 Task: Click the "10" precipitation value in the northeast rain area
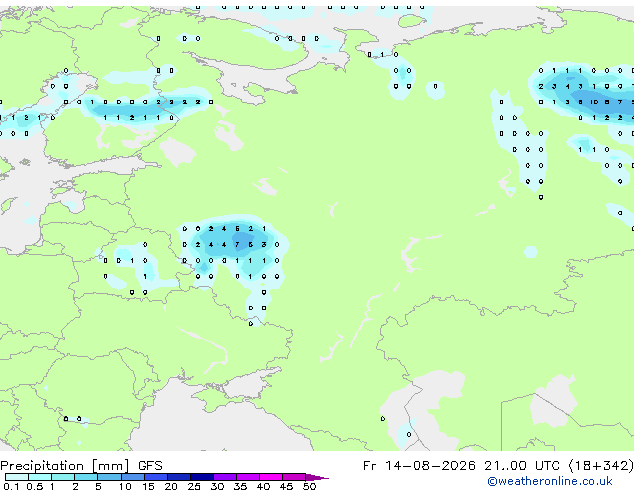594,102
